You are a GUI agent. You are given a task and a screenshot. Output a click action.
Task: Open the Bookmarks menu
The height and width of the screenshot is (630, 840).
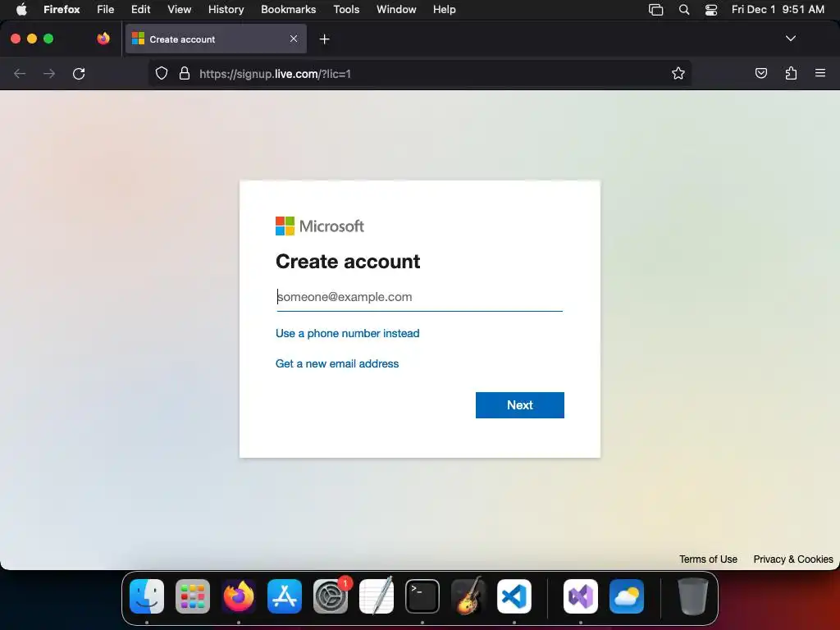pyautogui.click(x=288, y=10)
